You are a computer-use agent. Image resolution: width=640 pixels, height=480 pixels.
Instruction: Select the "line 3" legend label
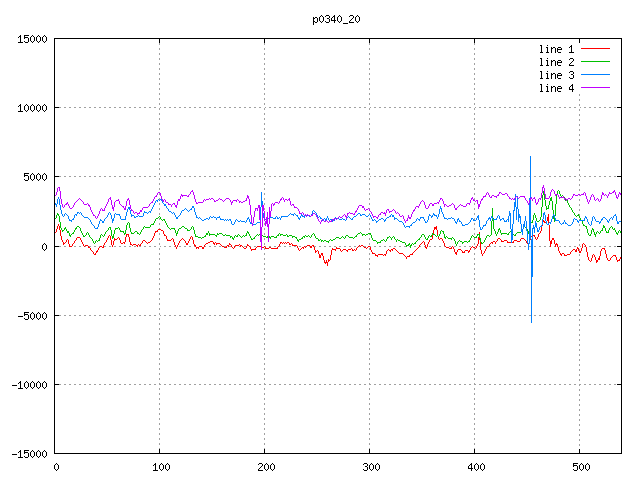point(556,75)
